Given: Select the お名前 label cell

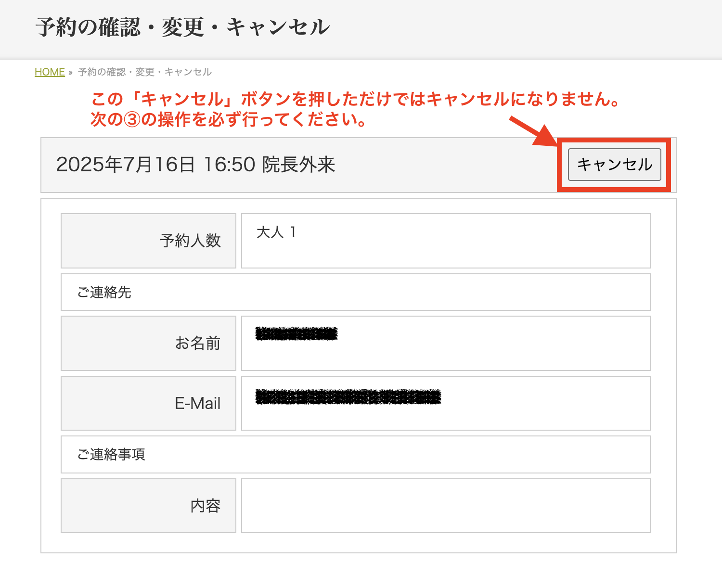Looking at the screenshot, I should click(148, 343).
